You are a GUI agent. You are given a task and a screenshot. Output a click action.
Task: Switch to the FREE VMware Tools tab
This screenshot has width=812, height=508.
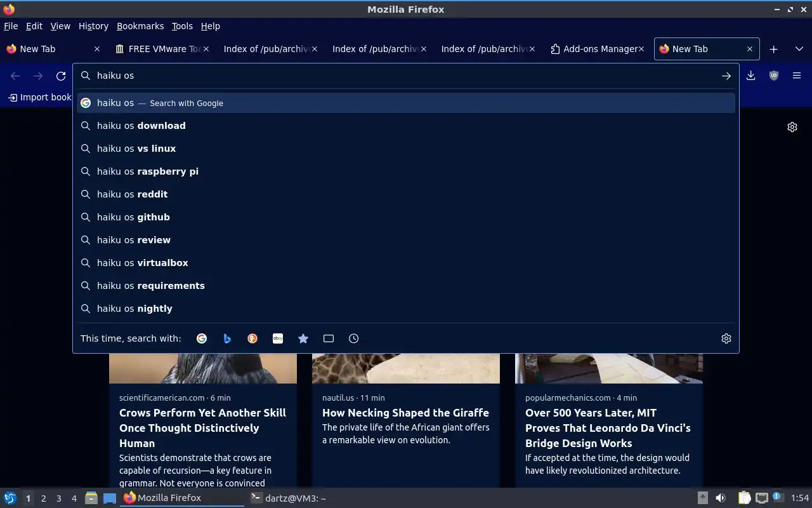click(x=162, y=49)
